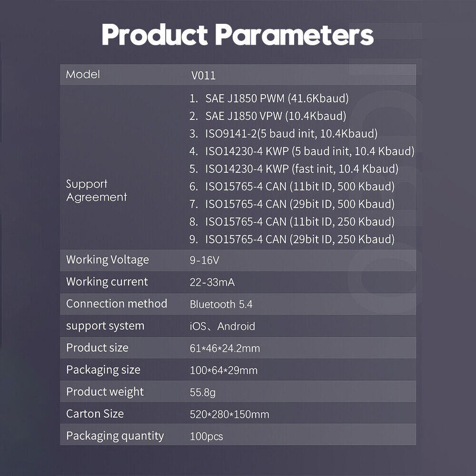Select CAN 29bit ID 250 Kbaud entry

(x=292, y=239)
